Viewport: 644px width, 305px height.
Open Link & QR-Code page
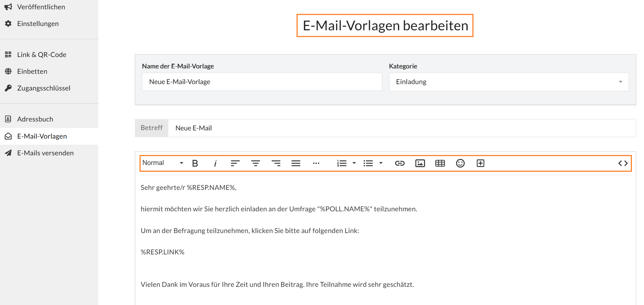coord(42,55)
